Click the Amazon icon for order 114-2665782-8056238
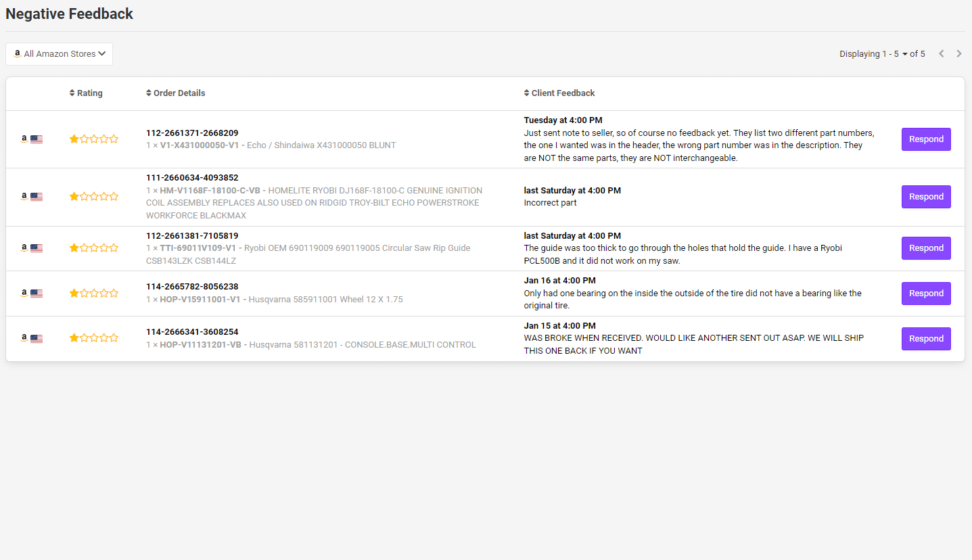This screenshot has height=560, width=972. coord(24,294)
